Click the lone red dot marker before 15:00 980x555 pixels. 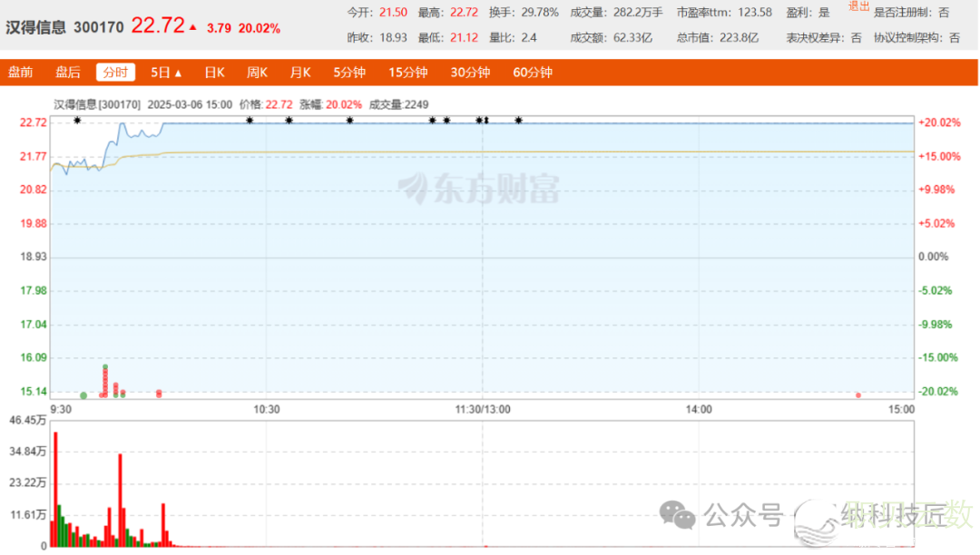click(x=858, y=395)
